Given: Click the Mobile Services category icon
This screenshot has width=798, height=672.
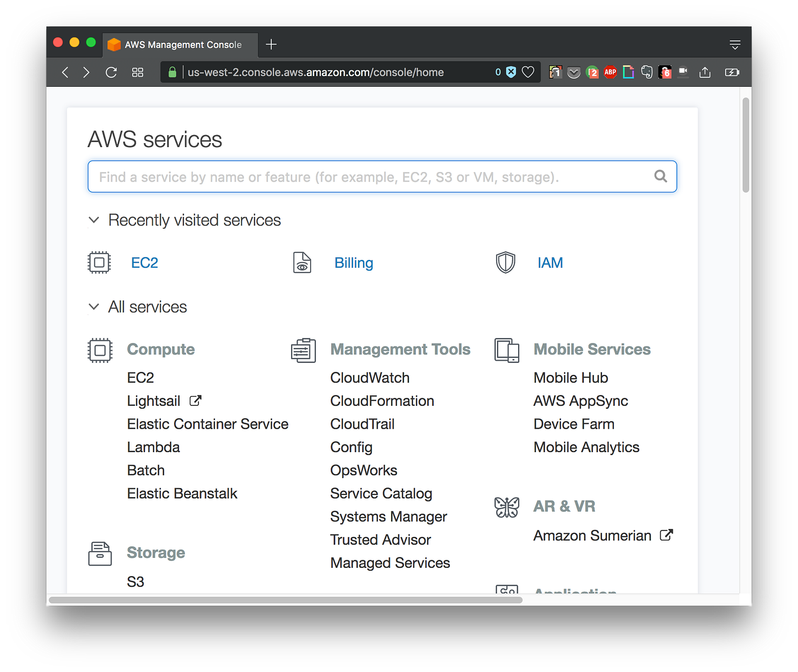Looking at the screenshot, I should 507,350.
